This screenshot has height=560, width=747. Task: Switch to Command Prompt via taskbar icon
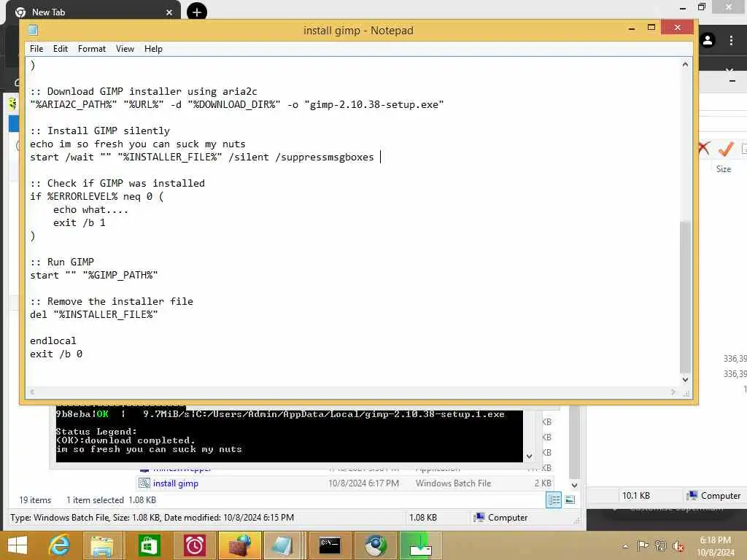point(330,545)
